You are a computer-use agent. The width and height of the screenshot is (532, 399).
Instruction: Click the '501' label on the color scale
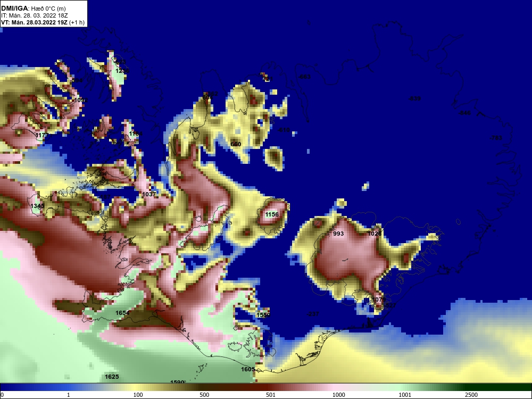pos(271,395)
